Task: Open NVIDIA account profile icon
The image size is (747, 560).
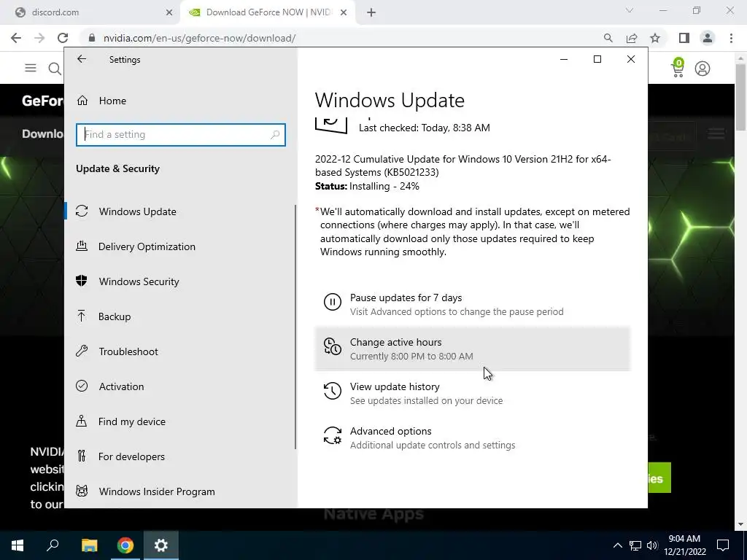Action: [703, 69]
